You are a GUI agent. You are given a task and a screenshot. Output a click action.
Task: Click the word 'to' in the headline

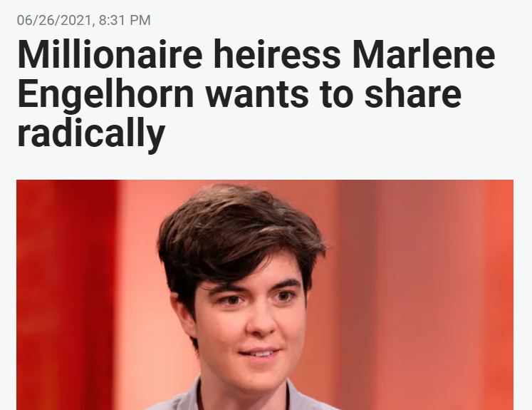[x=336, y=95]
